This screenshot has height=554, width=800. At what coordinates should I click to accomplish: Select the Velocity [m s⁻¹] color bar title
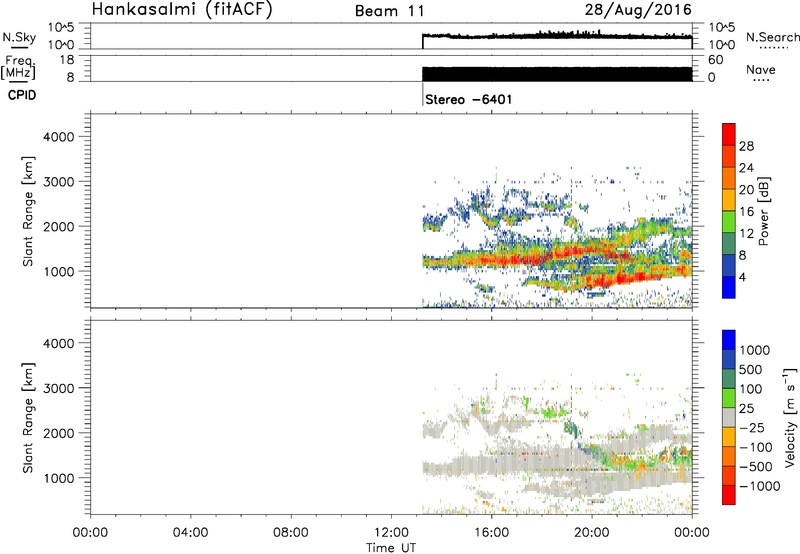pyautogui.click(x=790, y=417)
